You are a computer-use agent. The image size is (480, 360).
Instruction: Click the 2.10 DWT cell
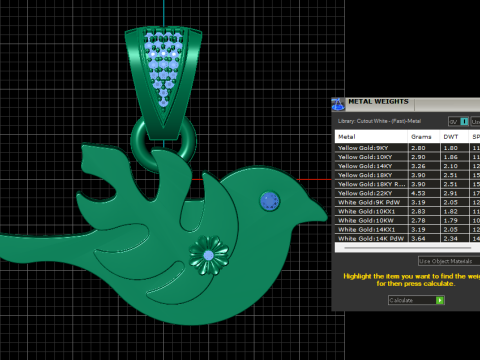pyautogui.click(x=454, y=166)
